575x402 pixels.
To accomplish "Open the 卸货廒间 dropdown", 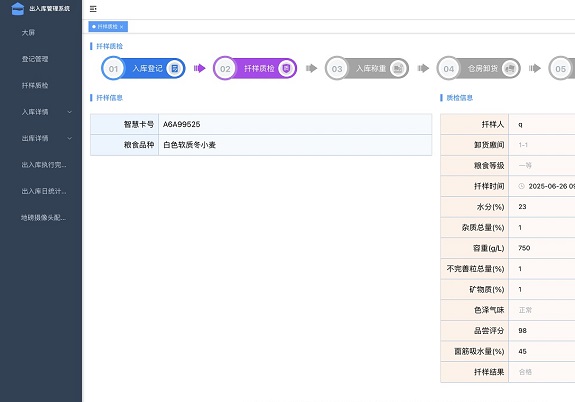I will click(542, 145).
